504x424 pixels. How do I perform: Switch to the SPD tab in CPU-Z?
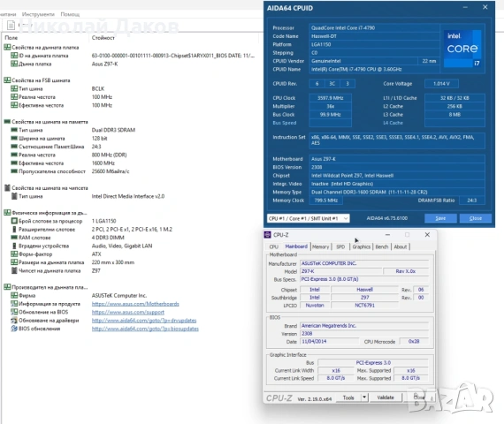click(340, 246)
